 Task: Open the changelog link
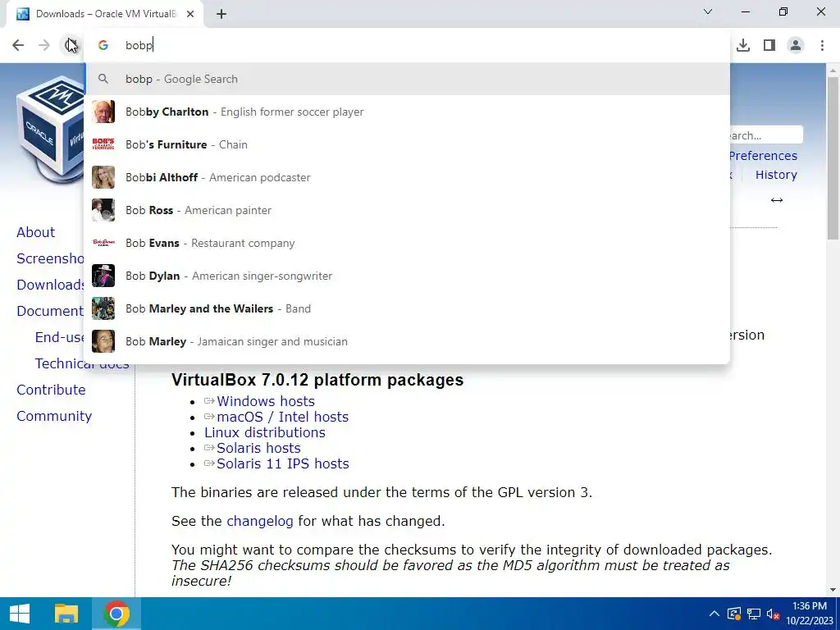(x=260, y=521)
